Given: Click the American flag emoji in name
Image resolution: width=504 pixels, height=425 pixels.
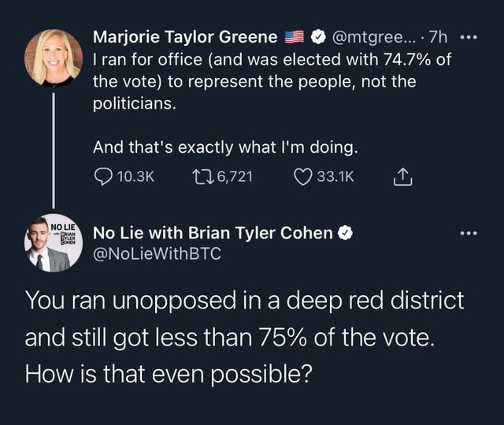Looking at the screenshot, I should pyautogui.click(x=295, y=37).
